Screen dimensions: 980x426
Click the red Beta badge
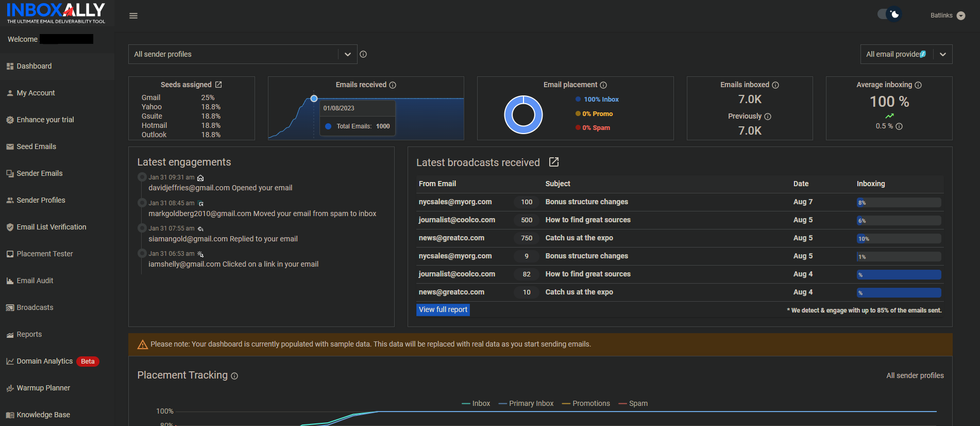pos(88,362)
